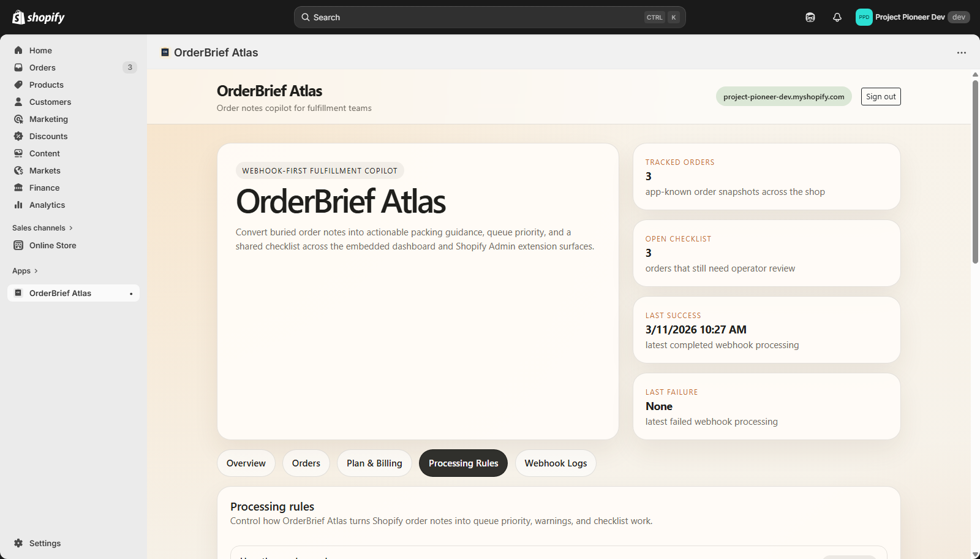
Task: Click the dev badge in the top bar
Action: (959, 17)
